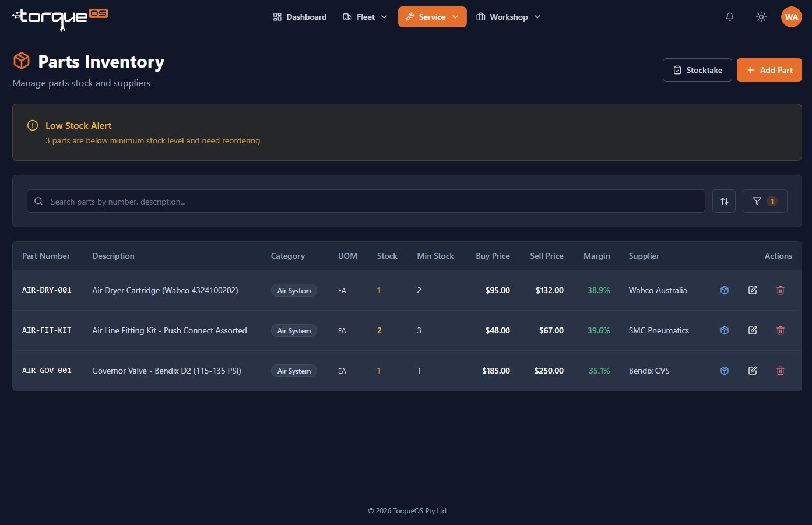This screenshot has width=812, height=525.
Task: Delete part AIR-FIT-KIT
Action: coord(781,330)
